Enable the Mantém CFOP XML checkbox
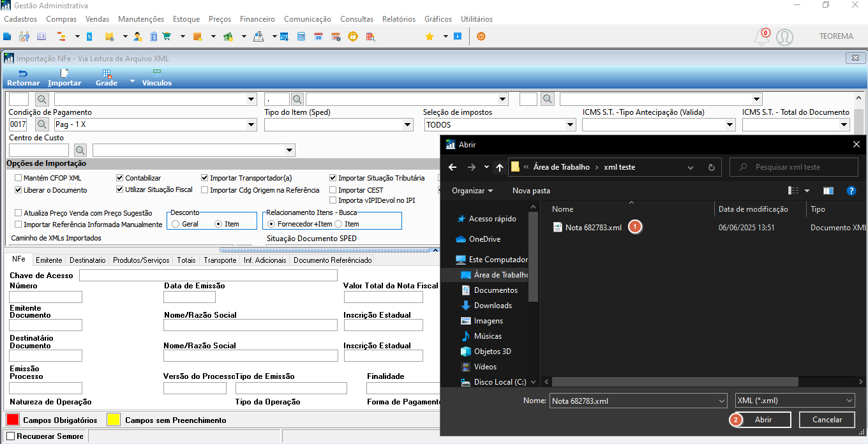Image resolution: width=868 pixels, height=444 pixels. [19, 178]
